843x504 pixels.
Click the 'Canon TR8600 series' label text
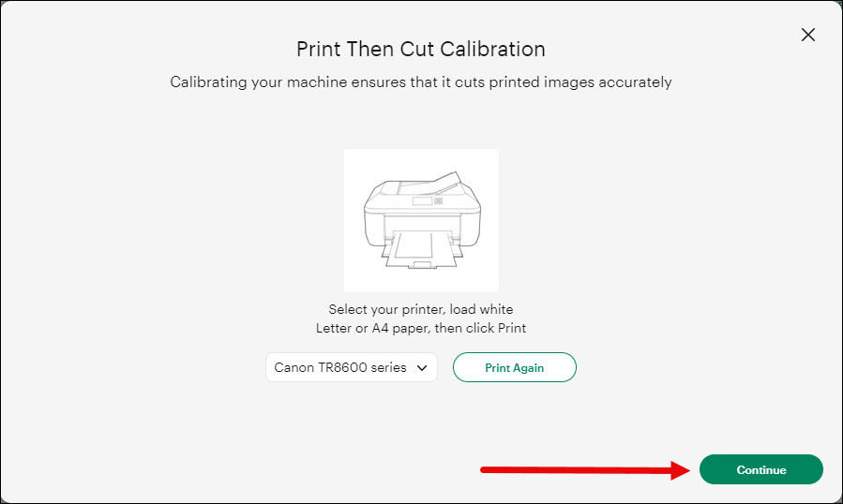coord(339,368)
